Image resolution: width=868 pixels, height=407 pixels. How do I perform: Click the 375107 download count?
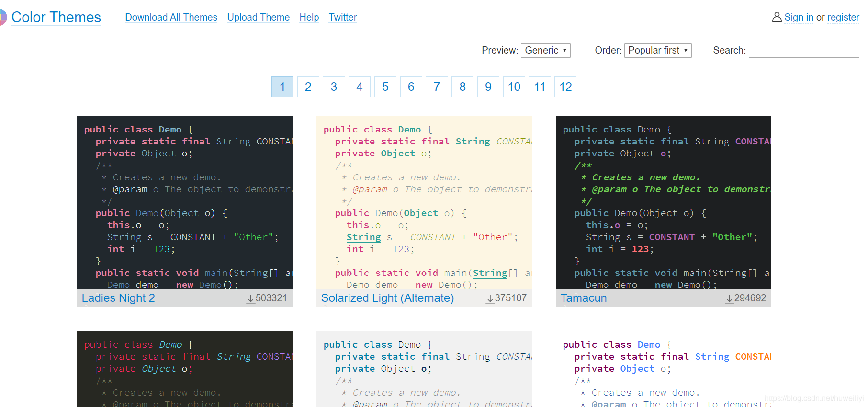(510, 298)
